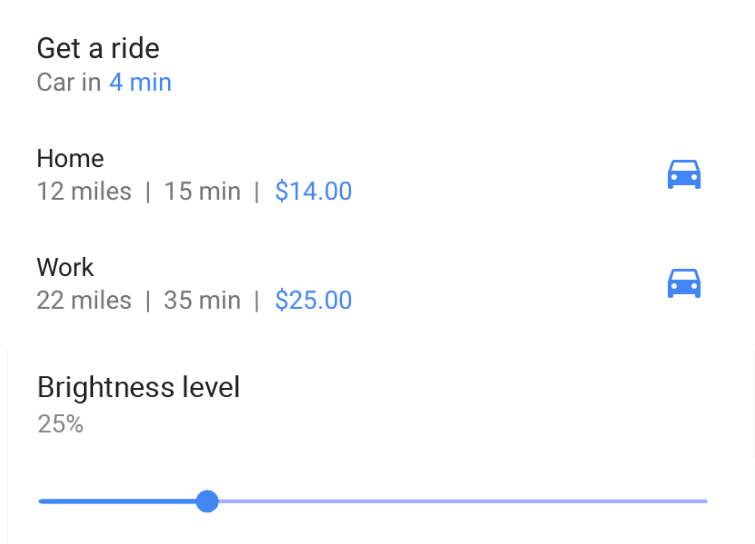Viewport: 755px width, 544px height.
Task: Click the 12 miles distance text
Action: (x=84, y=191)
